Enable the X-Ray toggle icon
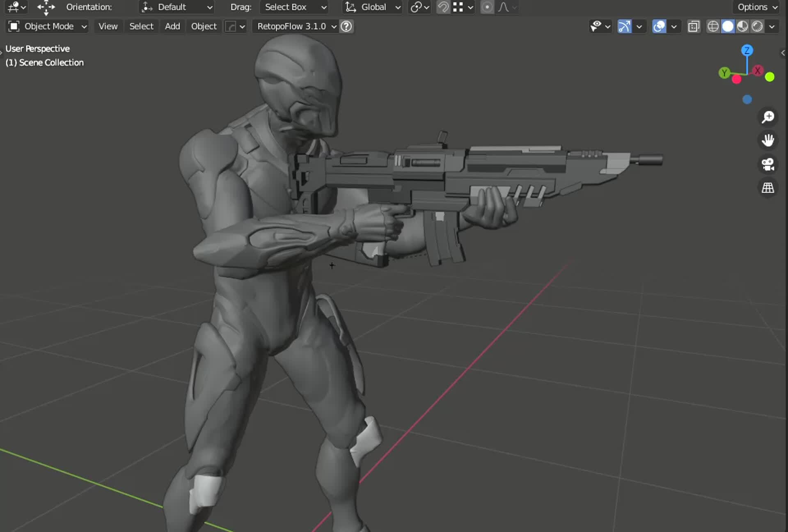This screenshot has height=532, width=788. coord(693,26)
